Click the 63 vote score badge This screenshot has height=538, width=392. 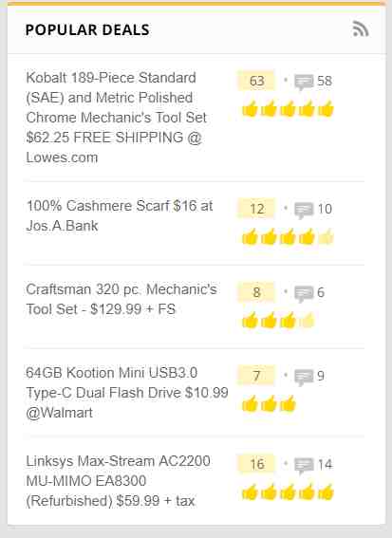click(x=256, y=81)
